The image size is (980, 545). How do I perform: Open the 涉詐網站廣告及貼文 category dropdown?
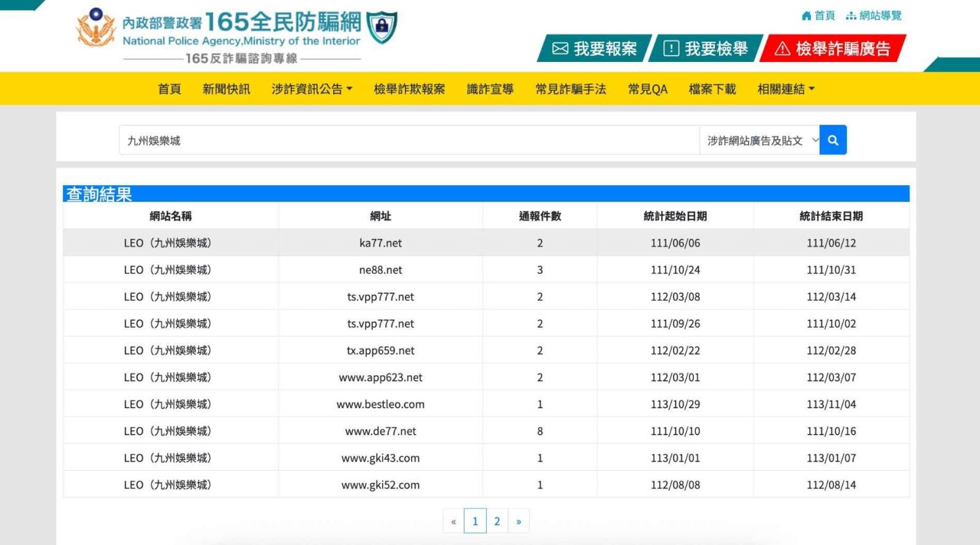[759, 140]
